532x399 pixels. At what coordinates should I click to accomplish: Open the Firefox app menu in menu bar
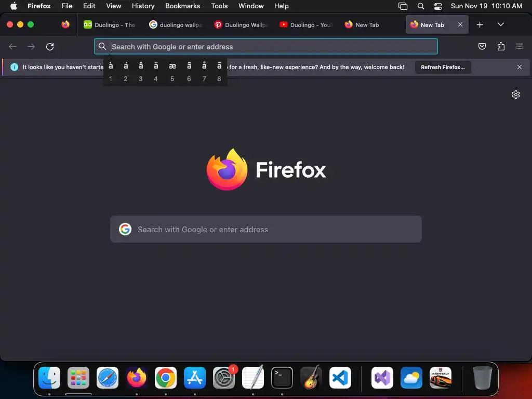click(x=39, y=6)
